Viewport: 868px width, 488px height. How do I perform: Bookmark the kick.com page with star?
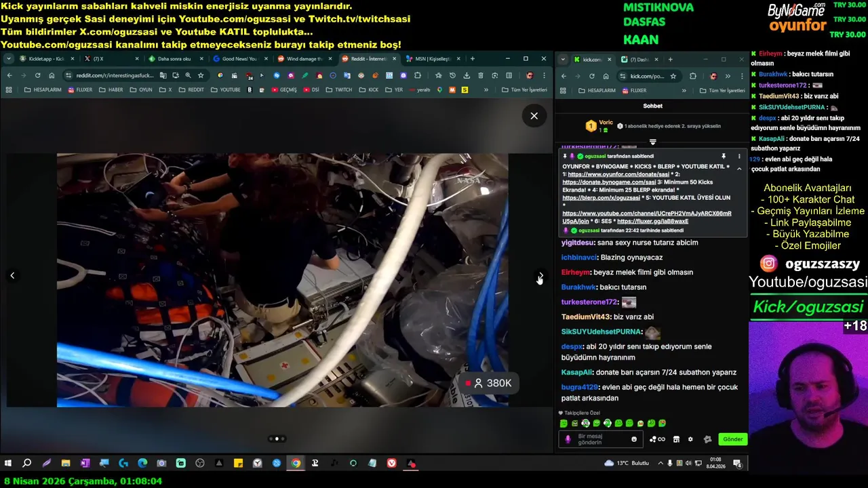pyautogui.click(x=673, y=76)
